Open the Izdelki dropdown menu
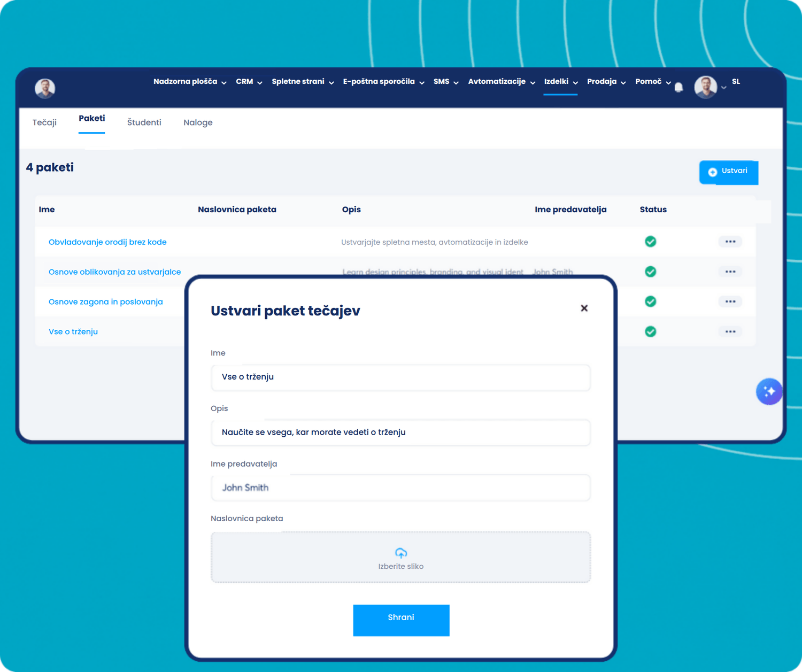This screenshot has width=802, height=672. click(x=561, y=82)
